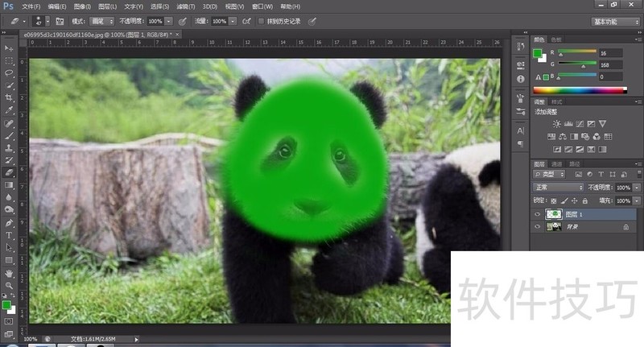
Task: Enable Erase to History checkbox
Action: tap(261, 22)
